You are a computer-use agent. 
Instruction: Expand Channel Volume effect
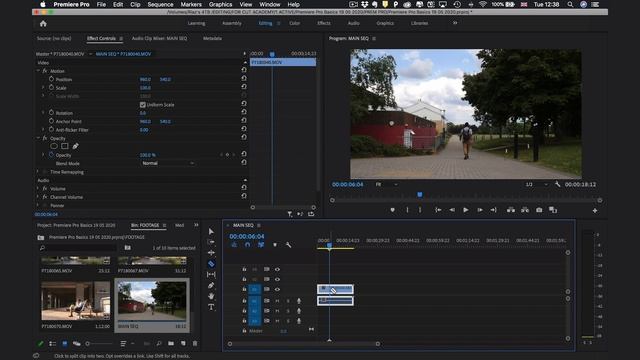tap(38, 197)
